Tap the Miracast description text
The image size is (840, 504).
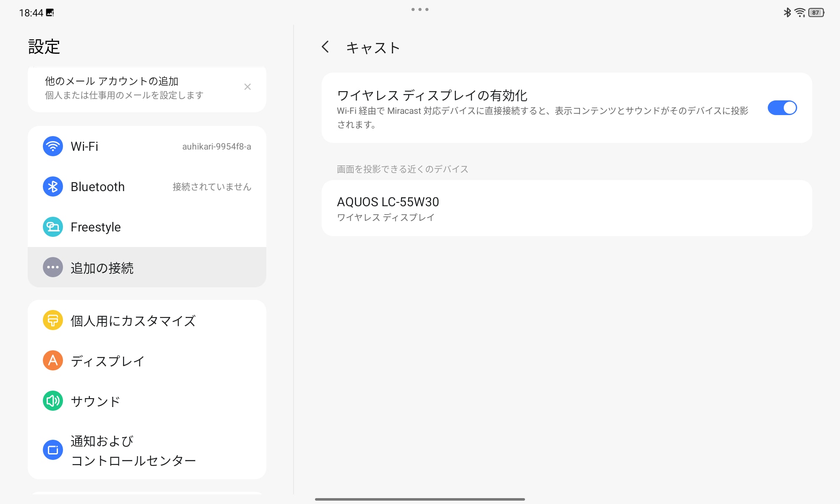click(543, 118)
